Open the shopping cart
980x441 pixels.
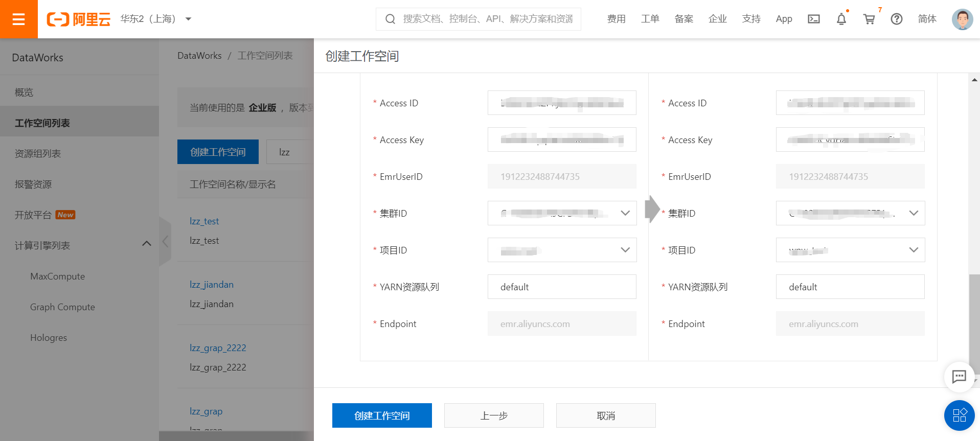(869, 19)
